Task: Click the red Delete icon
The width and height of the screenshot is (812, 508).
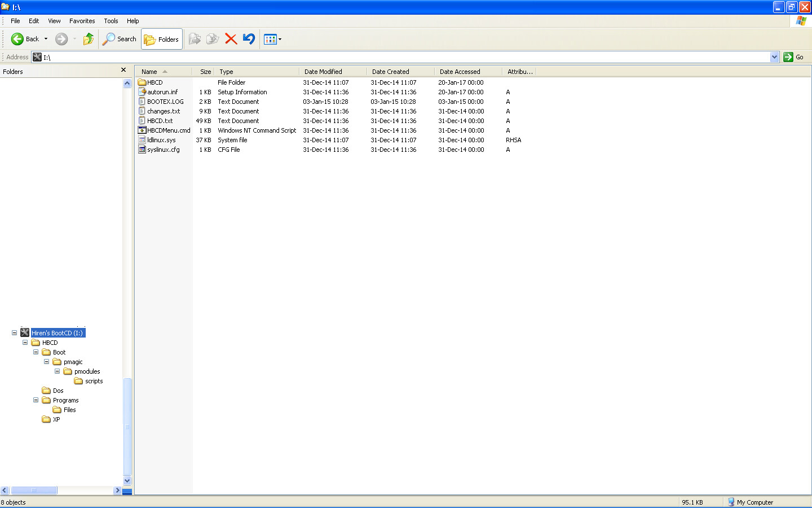Action: 231,39
